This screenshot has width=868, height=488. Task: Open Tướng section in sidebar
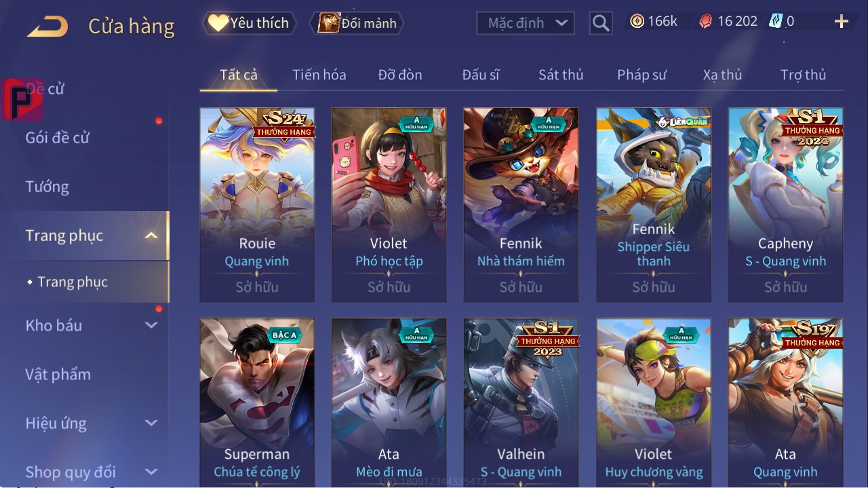(x=47, y=187)
